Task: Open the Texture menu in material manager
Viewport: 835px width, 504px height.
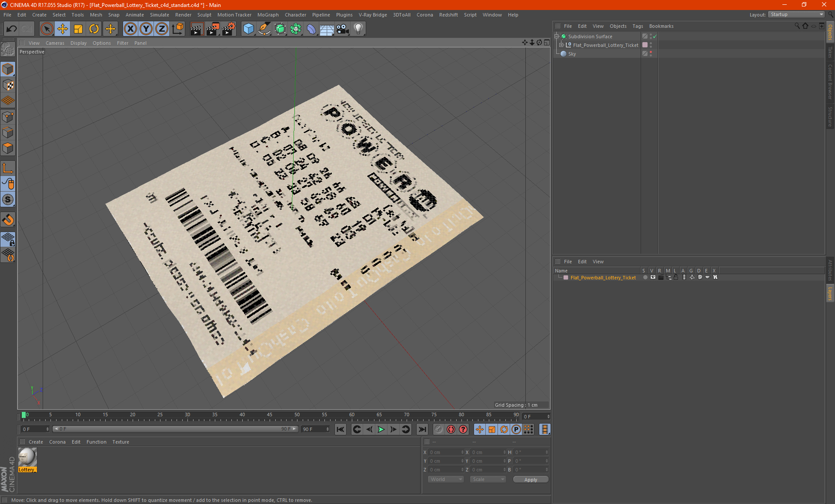Action: coord(120,442)
